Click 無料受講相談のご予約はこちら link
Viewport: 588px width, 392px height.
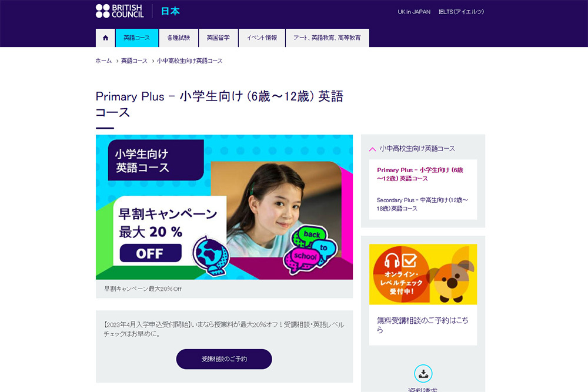[x=422, y=324]
